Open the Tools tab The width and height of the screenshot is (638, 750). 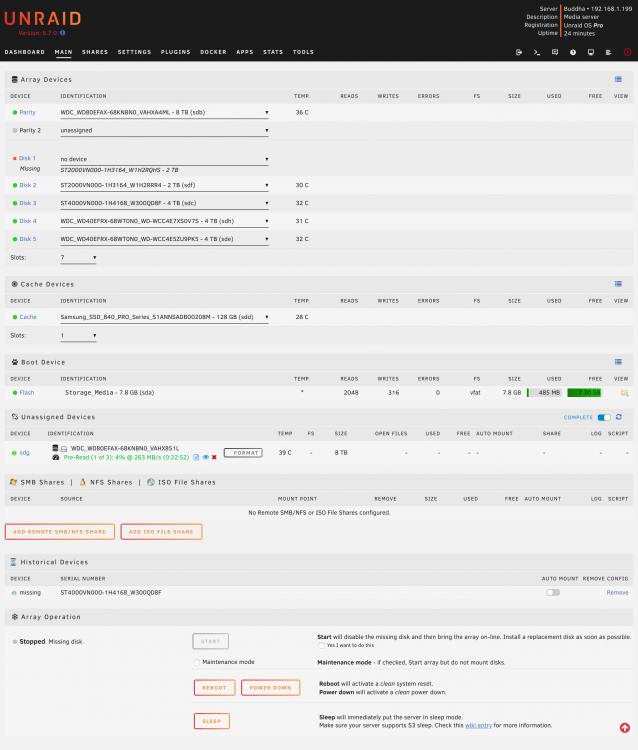303,52
